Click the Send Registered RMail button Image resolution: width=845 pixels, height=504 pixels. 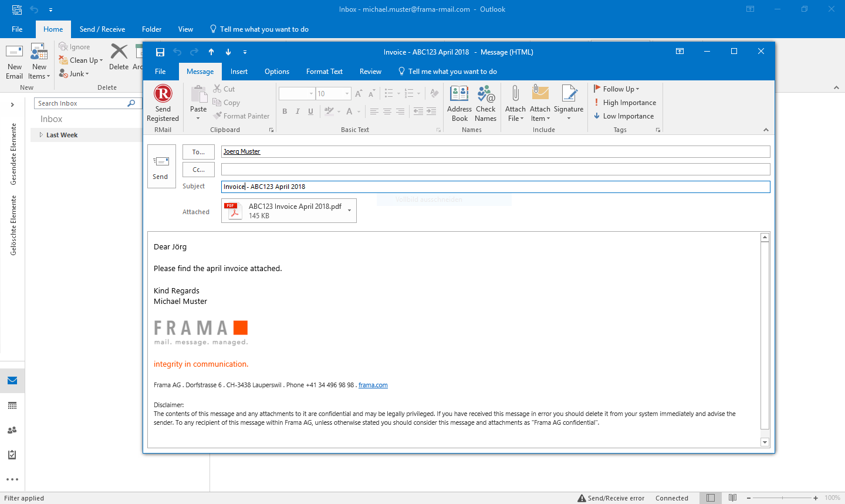(x=163, y=104)
